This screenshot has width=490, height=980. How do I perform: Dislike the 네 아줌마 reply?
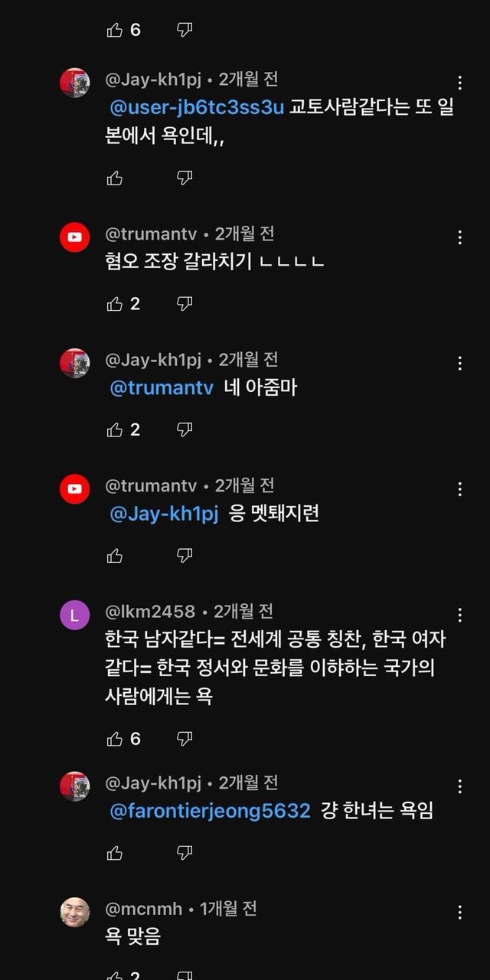(x=185, y=430)
